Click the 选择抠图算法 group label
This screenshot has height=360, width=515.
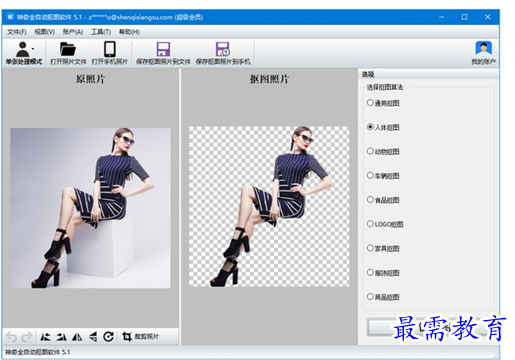click(x=385, y=87)
